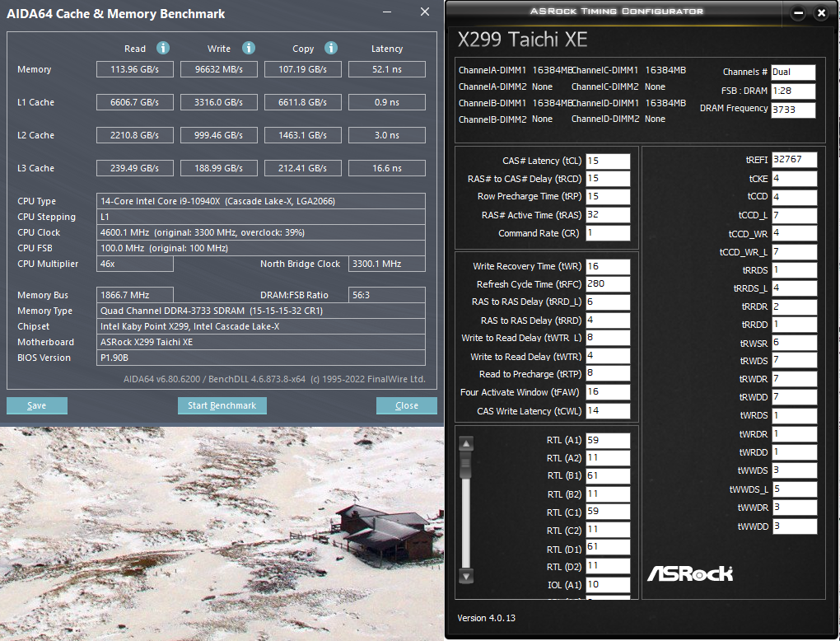
Task: Select the RTL (A1) field showing 59
Action: pyautogui.click(x=608, y=440)
